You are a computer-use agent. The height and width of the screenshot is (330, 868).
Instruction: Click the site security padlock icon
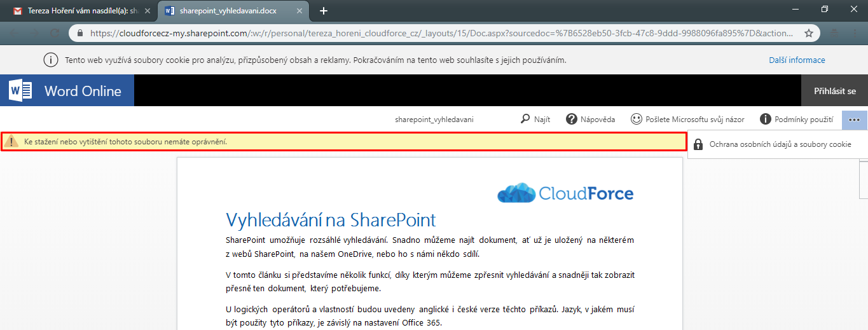click(80, 33)
